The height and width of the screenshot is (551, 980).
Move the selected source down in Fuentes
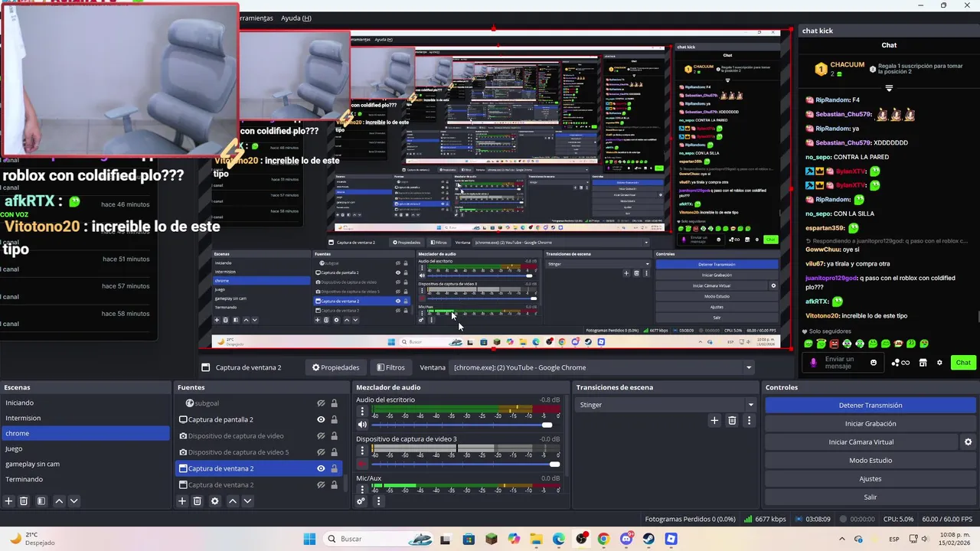247,501
